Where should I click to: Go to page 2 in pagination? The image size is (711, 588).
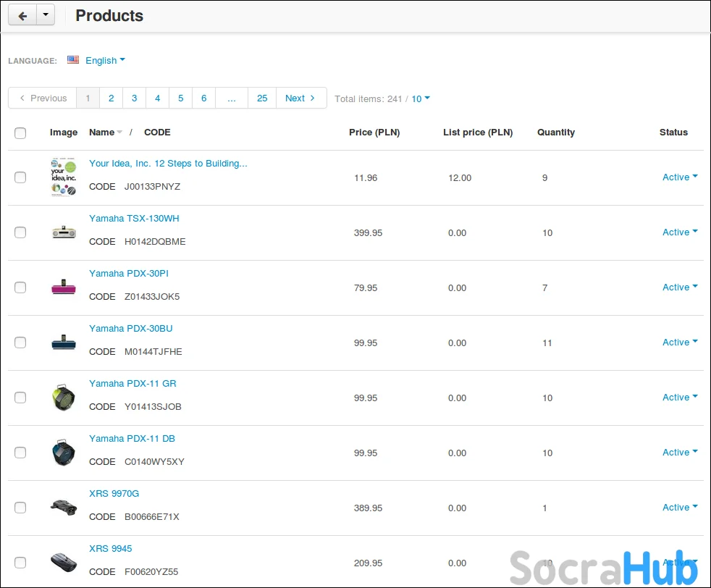(111, 98)
